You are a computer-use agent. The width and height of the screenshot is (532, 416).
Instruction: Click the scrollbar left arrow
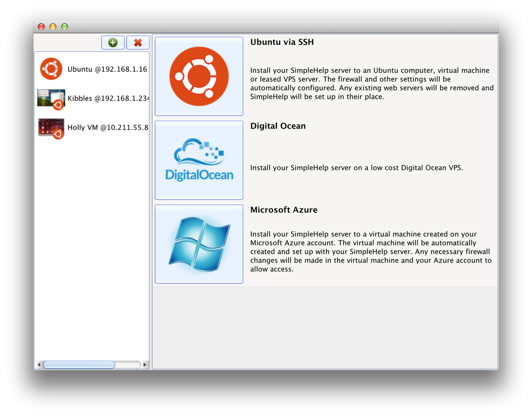click(39, 365)
